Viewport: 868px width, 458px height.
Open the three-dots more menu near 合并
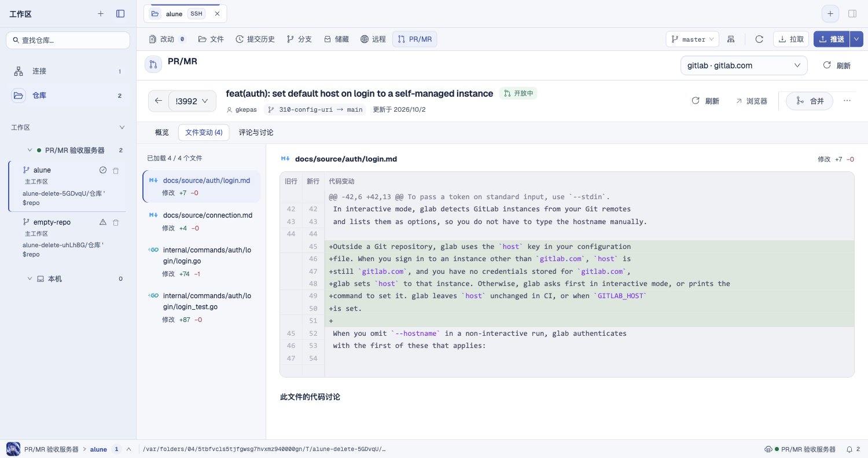click(x=847, y=101)
